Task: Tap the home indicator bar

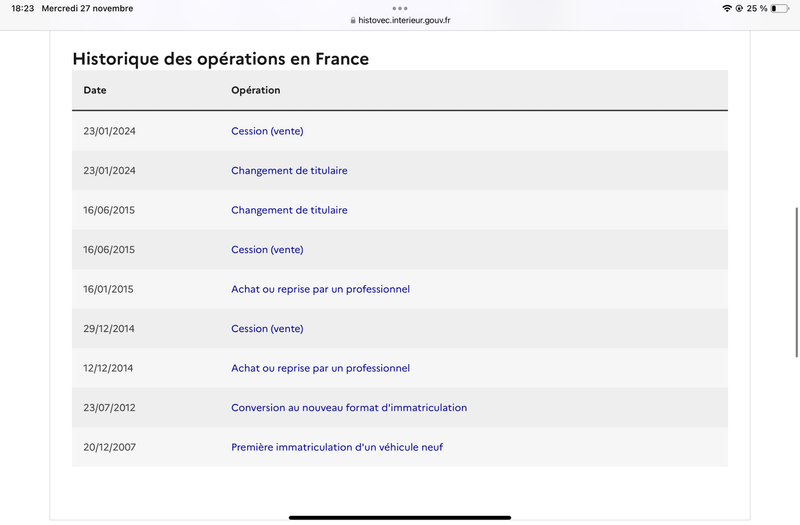Action: pyautogui.click(x=399, y=517)
